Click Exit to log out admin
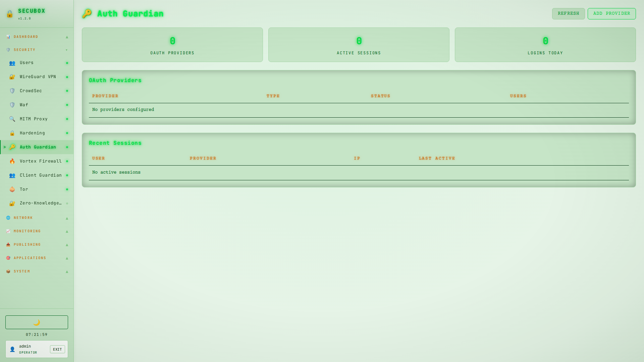The image size is (644, 362). pos(57,349)
